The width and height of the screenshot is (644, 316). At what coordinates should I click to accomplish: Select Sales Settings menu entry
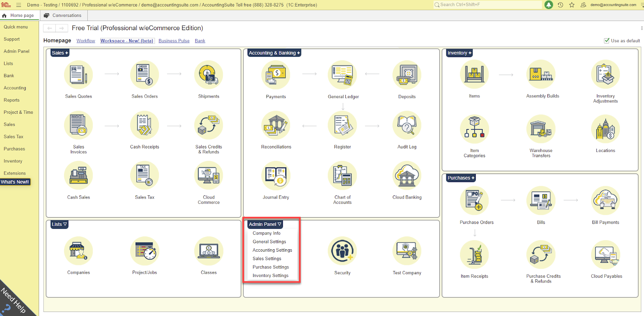tap(267, 259)
